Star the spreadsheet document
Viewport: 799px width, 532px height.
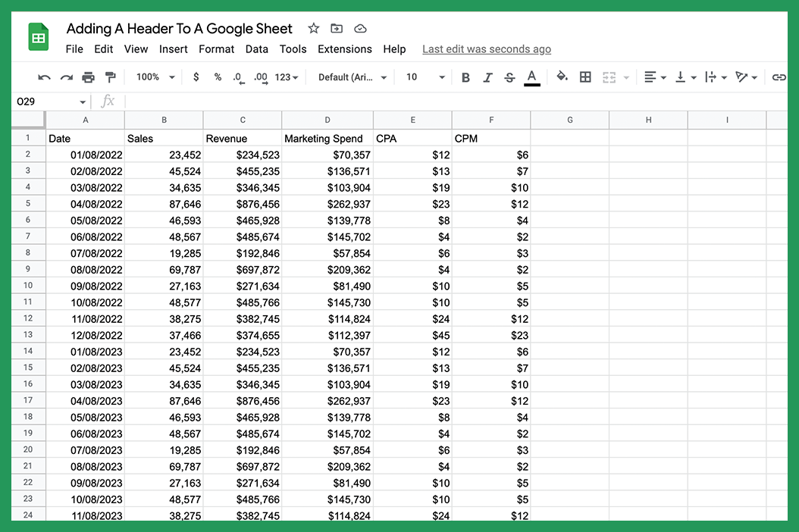pyautogui.click(x=313, y=28)
